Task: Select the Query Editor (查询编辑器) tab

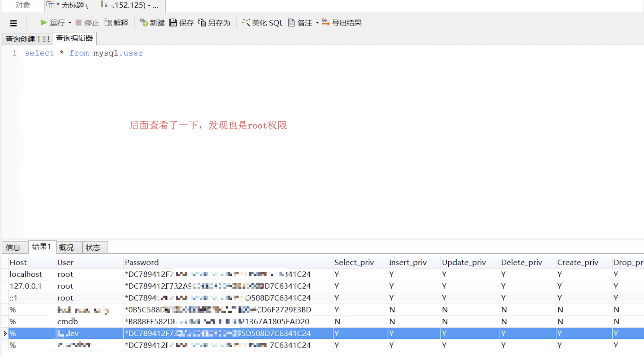Action: [74, 38]
